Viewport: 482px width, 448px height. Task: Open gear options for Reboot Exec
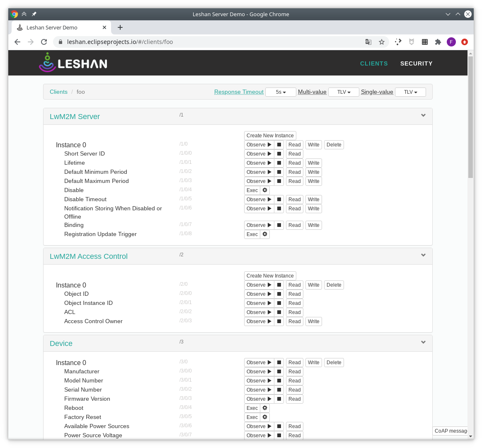[265, 408]
